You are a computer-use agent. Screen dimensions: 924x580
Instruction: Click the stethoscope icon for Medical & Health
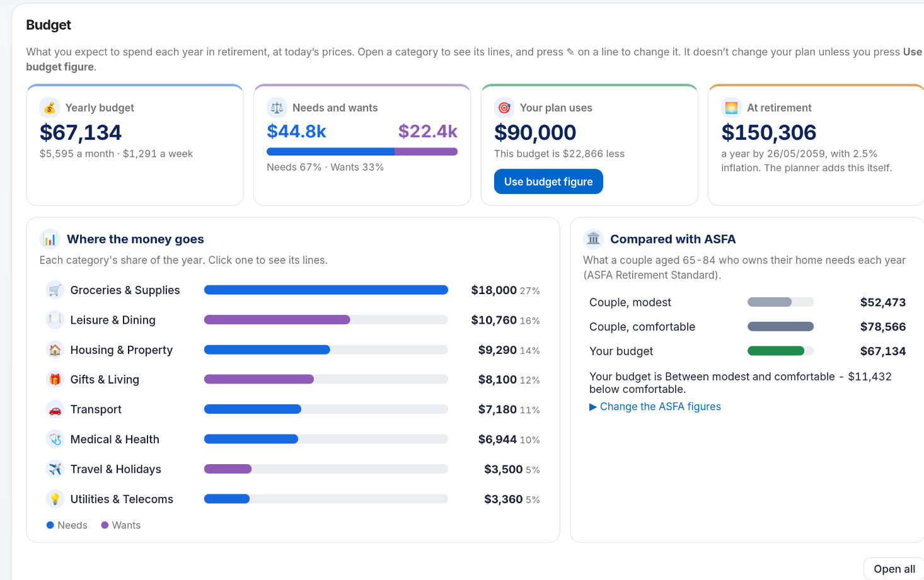tap(55, 440)
